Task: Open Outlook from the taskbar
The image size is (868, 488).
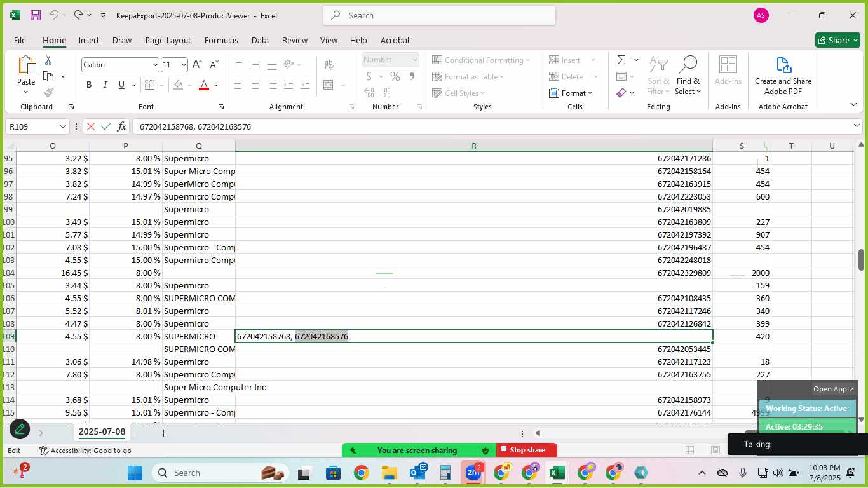Action: 417,473
